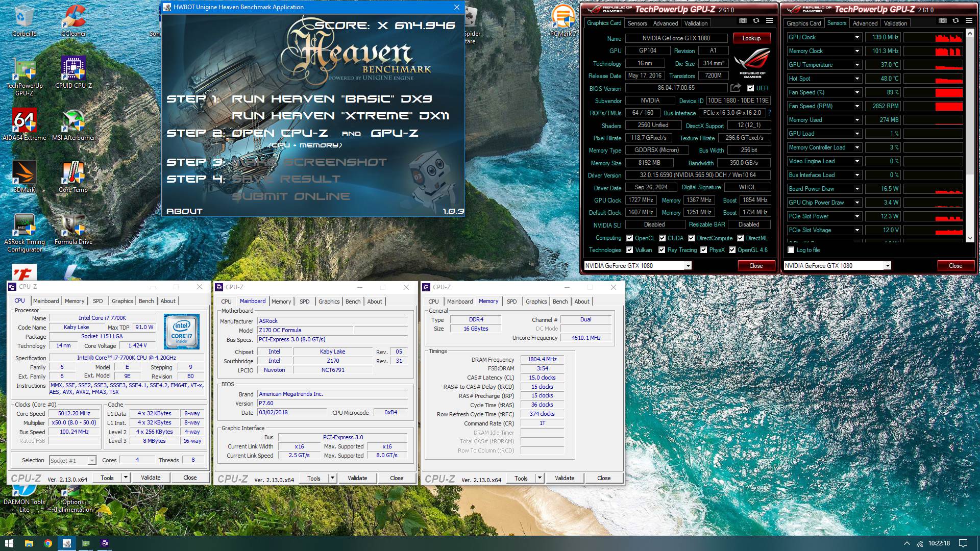The height and width of the screenshot is (551, 980).
Task: Toggle the DirectML checkbox
Action: [741, 238]
